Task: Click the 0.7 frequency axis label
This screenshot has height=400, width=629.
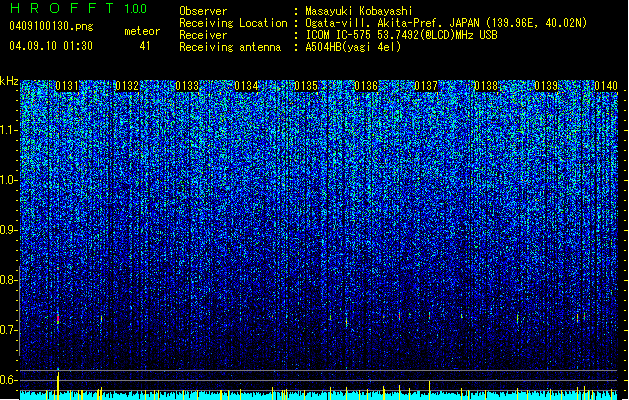Action: click(x=9, y=330)
